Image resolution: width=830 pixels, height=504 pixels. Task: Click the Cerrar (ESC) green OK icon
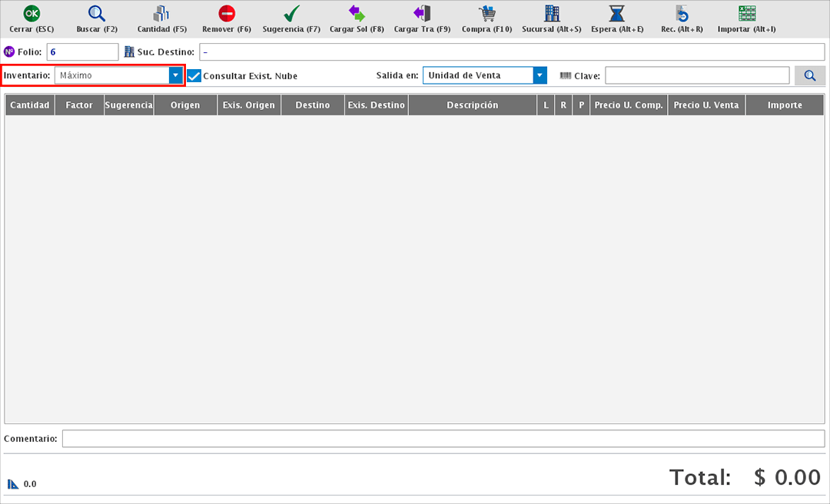point(32,14)
